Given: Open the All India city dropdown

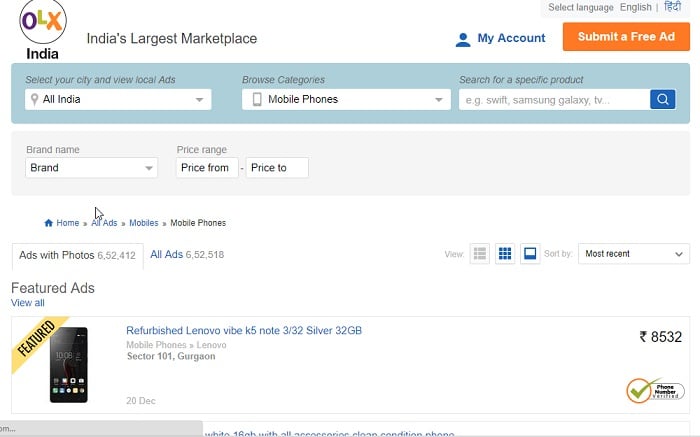Looking at the screenshot, I should tap(118, 99).
